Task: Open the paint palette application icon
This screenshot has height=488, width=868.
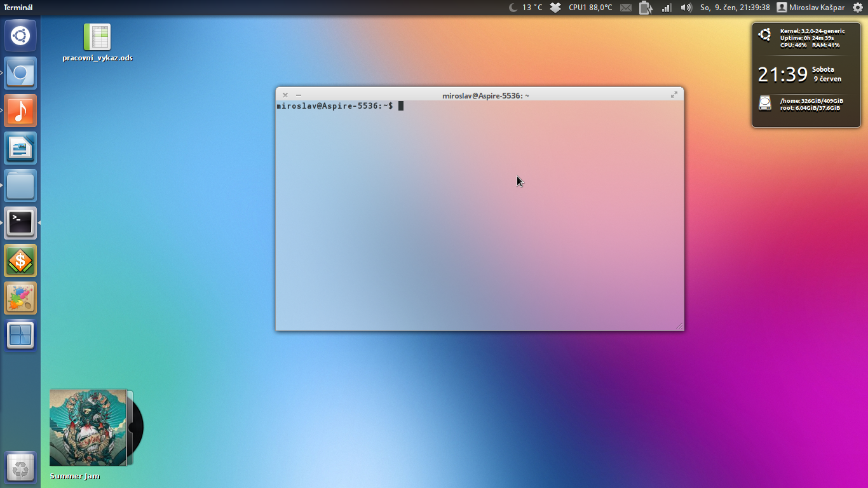Action: [20, 298]
